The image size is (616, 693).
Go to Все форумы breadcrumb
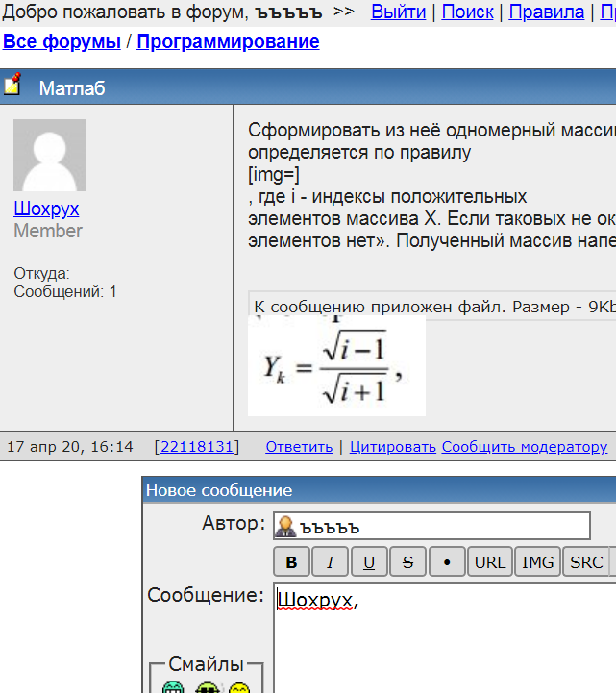pyautogui.click(x=62, y=42)
